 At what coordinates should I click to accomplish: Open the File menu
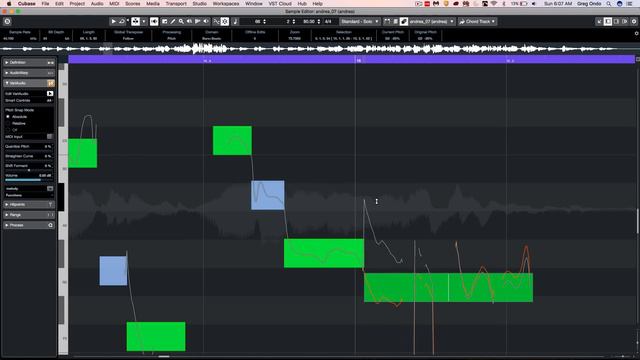coord(45,3)
